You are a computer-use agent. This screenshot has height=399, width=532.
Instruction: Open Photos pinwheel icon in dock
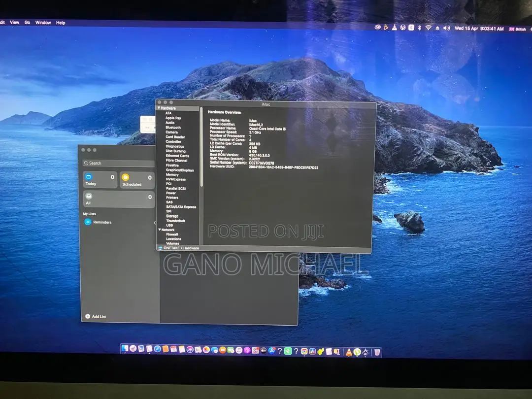pyautogui.click(x=206, y=350)
